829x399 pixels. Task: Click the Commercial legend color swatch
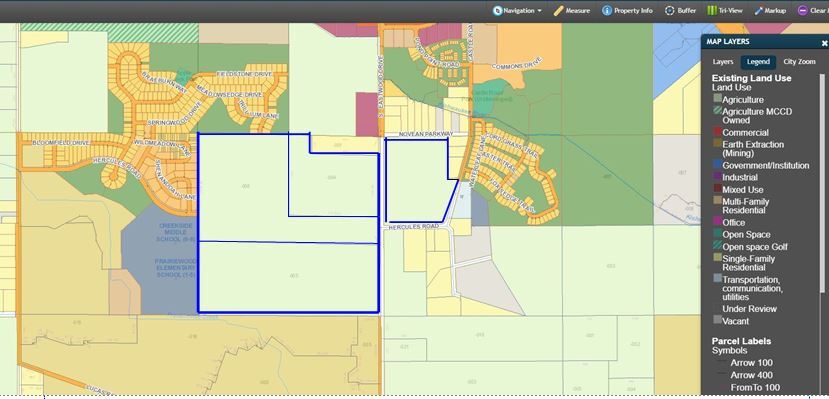pos(717,132)
